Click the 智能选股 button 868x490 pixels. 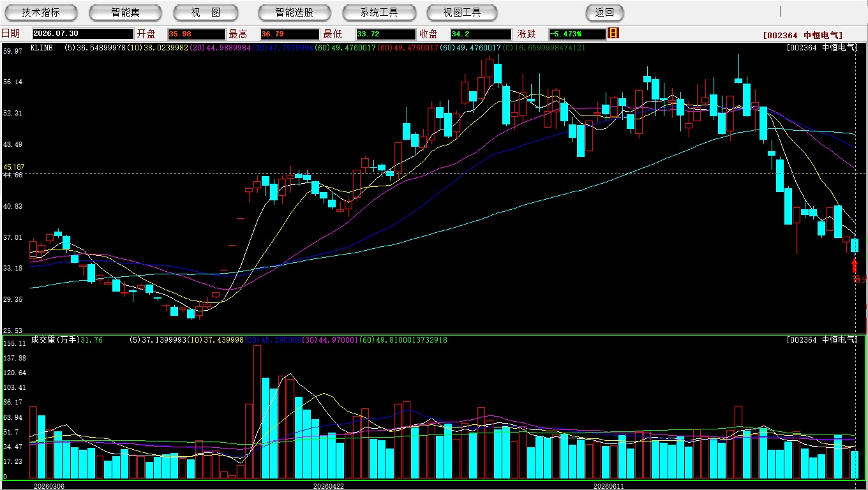coord(294,12)
